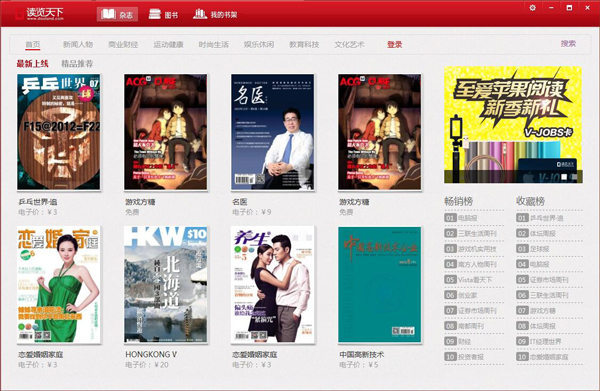
Task: Click price 电子价：¥5
Action: coord(359,365)
